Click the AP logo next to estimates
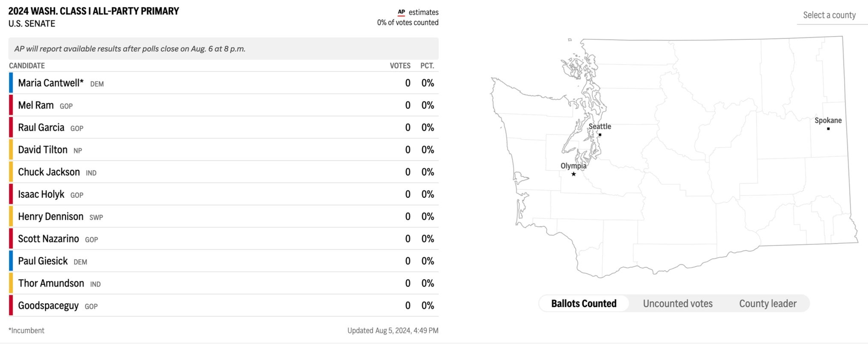The height and width of the screenshot is (349, 868). [x=401, y=12]
